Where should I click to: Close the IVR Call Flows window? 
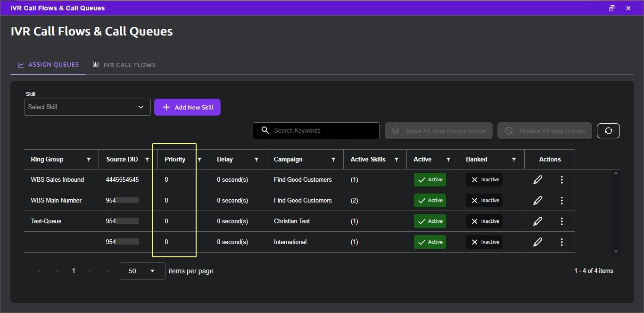coord(628,8)
